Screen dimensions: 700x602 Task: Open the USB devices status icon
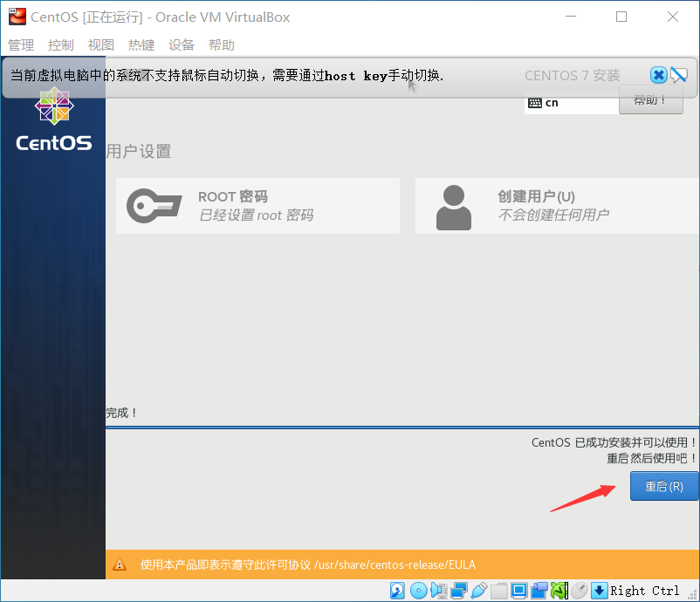[479, 591]
